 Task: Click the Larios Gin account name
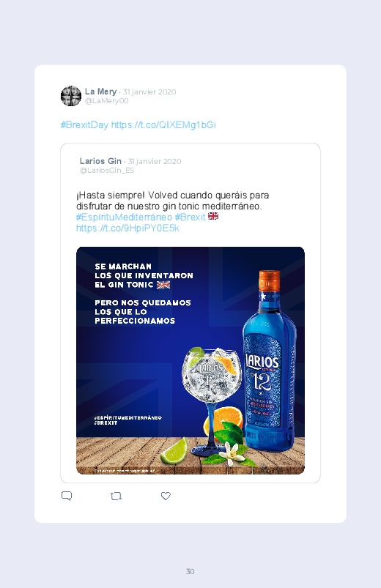[x=100, y=161]
